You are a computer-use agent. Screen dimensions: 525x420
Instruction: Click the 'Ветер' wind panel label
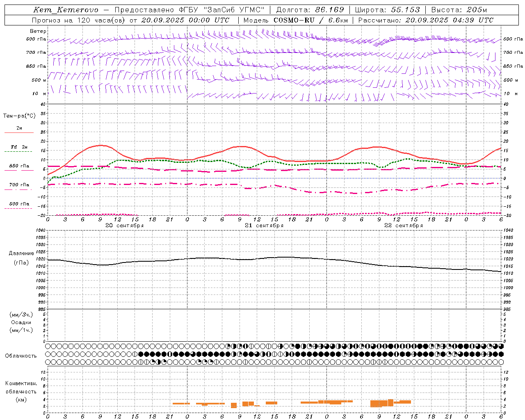click(x=38, y=31)
